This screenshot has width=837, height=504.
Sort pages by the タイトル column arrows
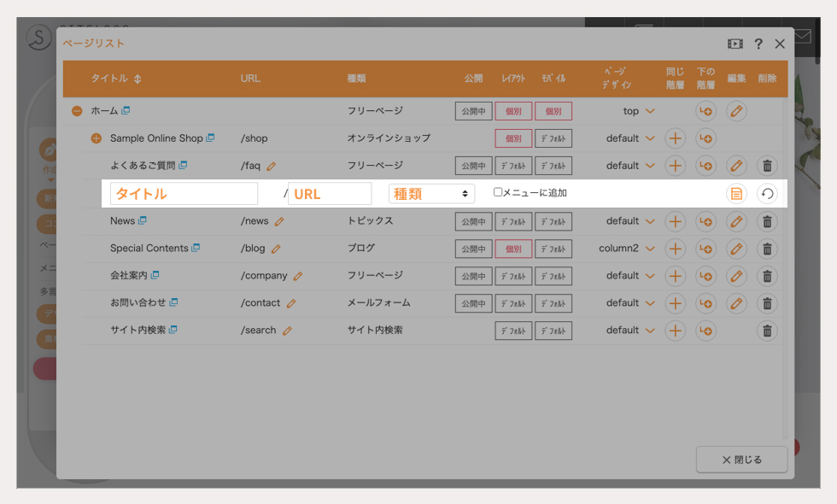(x=138, y=79)
